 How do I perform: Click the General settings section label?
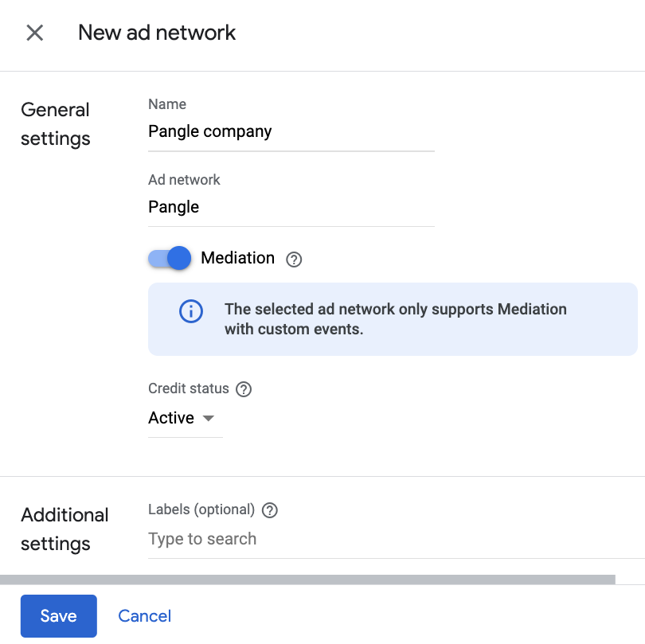(55, 123)
